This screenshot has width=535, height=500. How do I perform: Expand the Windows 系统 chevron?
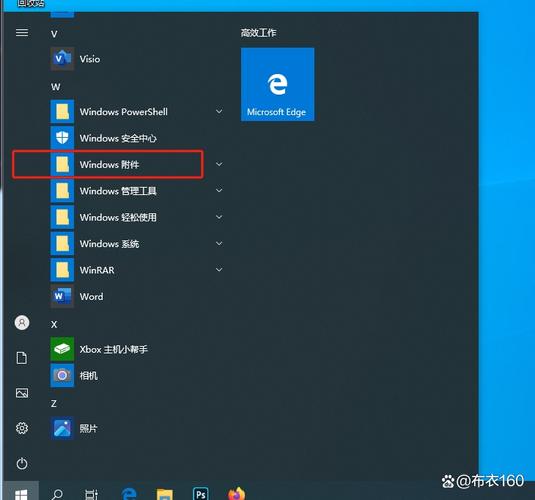point(219,243)
